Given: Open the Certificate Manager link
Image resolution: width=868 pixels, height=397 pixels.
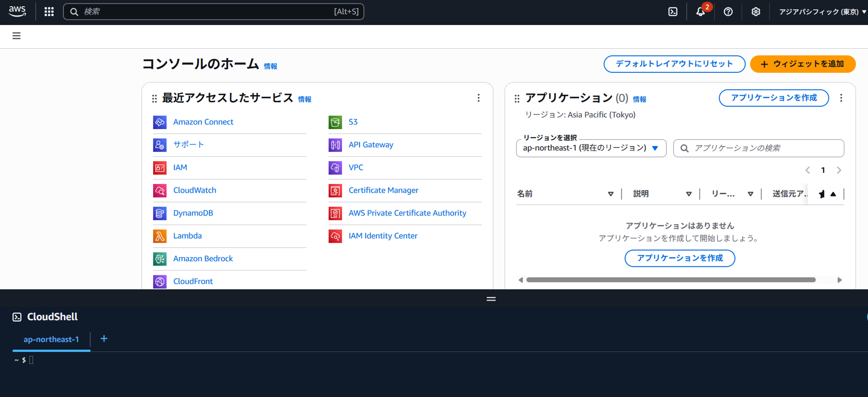Looking at the screenshot, I should coord(383,190).
